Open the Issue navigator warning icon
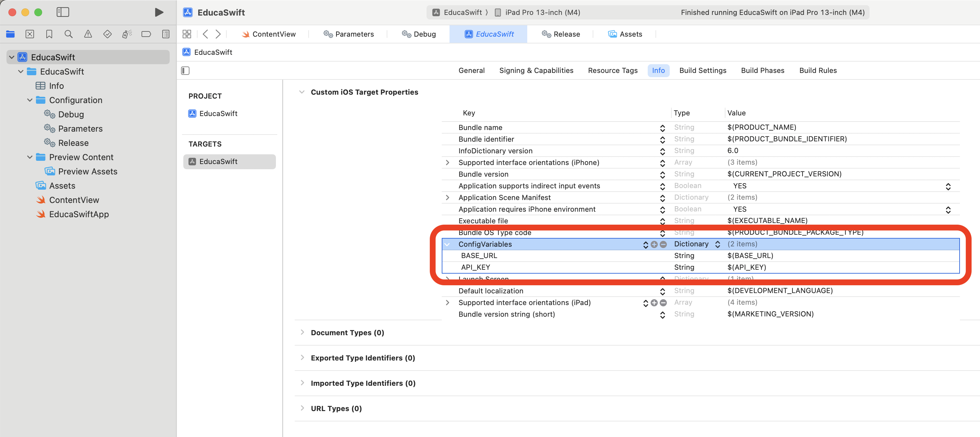 [x=88, y=34]
